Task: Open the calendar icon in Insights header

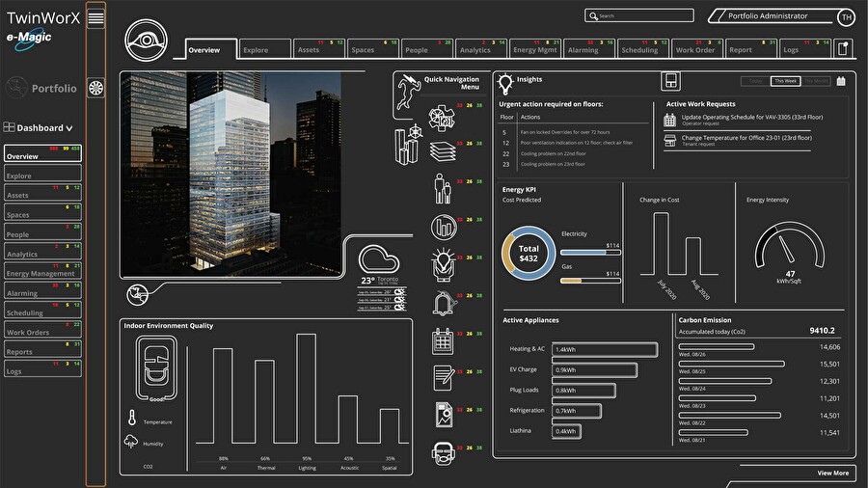Action: 841,81
